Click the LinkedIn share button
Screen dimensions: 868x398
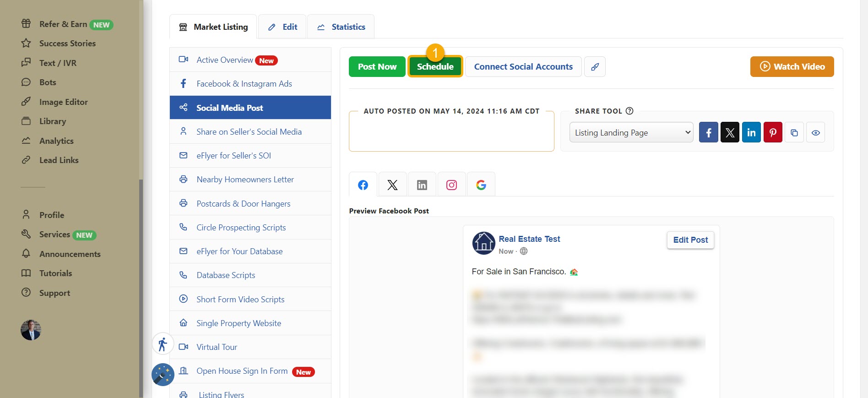(751, 133)
